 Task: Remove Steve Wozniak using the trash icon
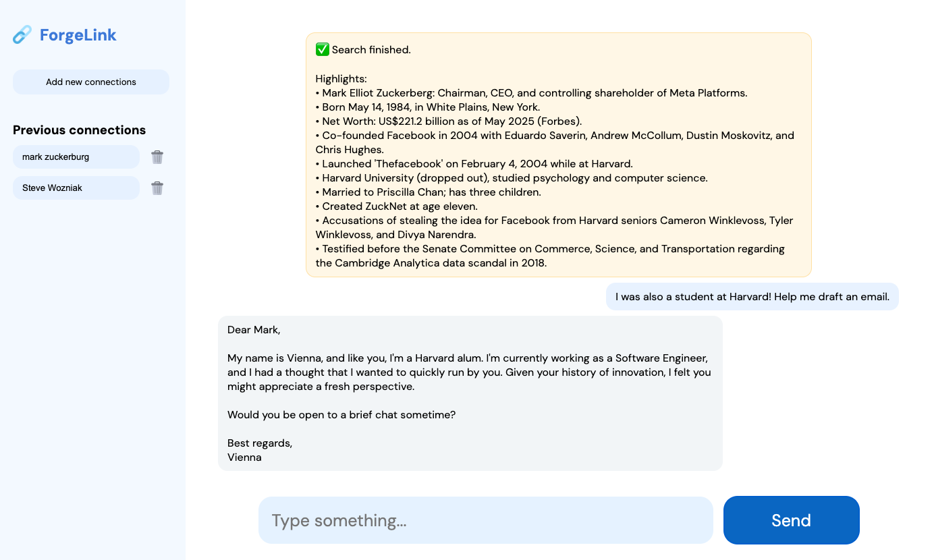157,188
